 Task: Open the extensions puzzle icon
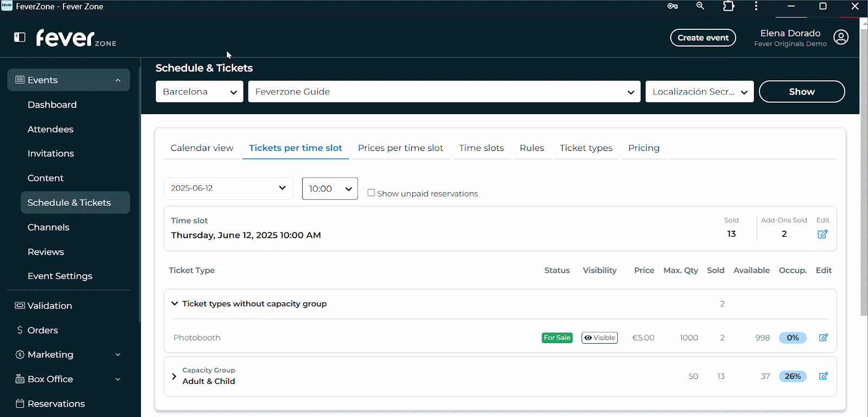[729, 6]
